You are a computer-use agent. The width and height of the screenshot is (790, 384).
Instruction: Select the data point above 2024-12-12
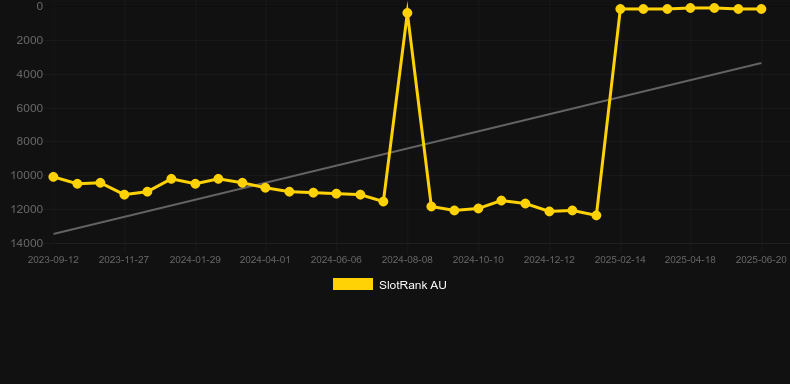click(549, 211)
